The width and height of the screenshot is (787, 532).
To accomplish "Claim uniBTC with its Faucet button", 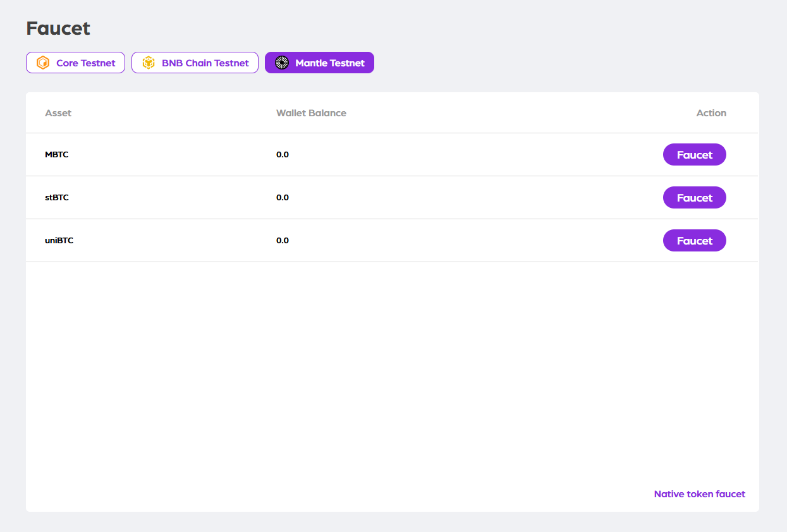I will click(694, 241).
